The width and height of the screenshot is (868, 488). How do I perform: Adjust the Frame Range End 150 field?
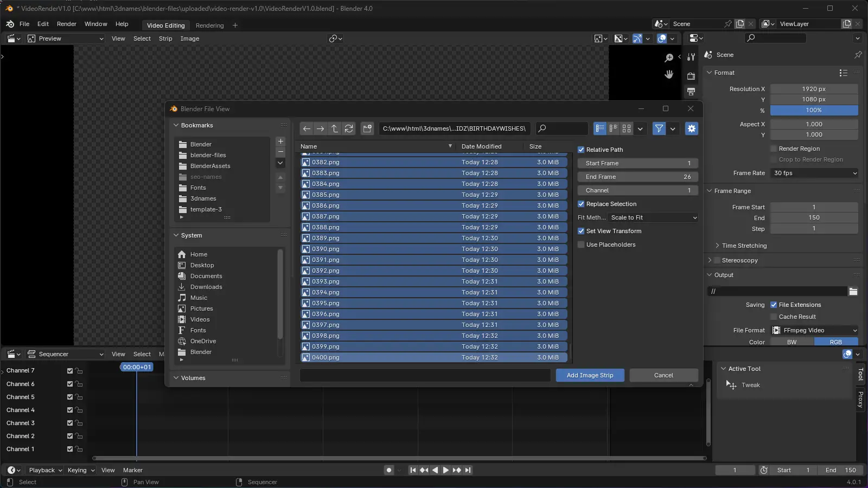814,217
